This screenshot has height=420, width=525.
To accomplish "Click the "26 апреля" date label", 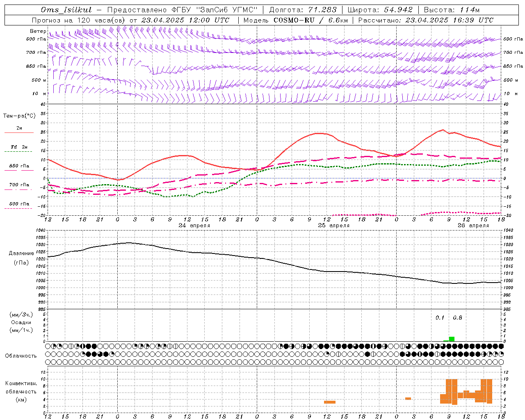I will 473,226.
